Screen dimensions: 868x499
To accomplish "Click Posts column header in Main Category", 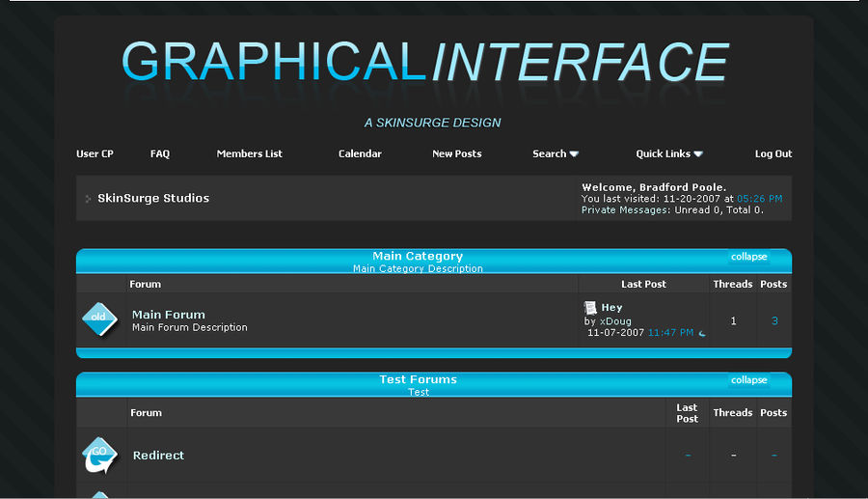I will point(773,284).
